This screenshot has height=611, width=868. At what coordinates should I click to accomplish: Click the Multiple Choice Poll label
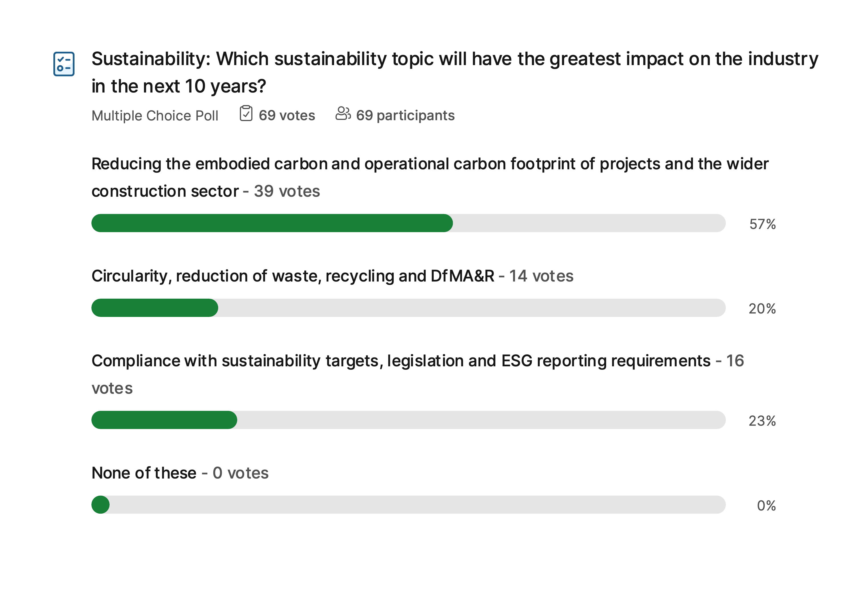click(155, 116)
